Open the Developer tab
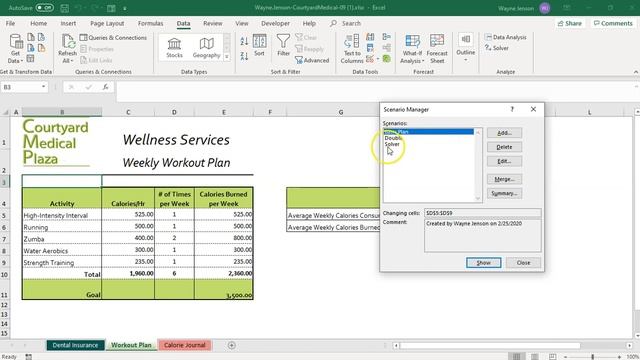The image size is (640, 360). pyautogui.click(x=275, y=23)
